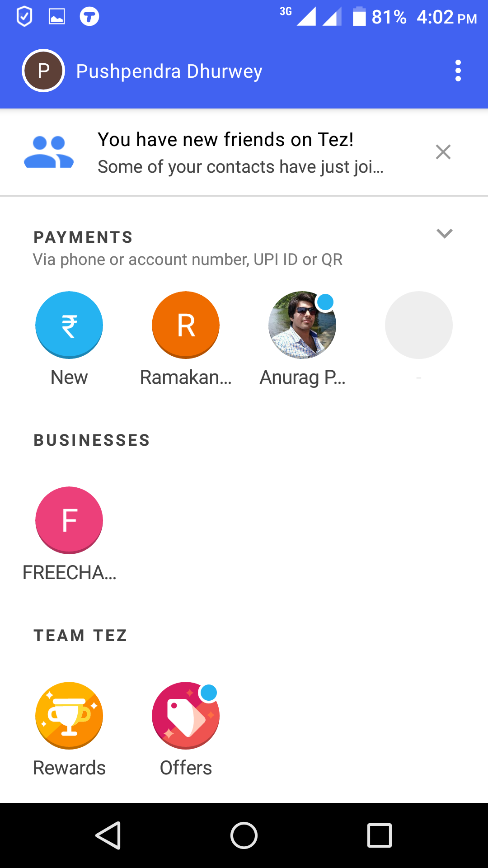This screenshot has width=488, height=868.
Task: Open the three-dot overflow menu
Action: pos(458,71)
